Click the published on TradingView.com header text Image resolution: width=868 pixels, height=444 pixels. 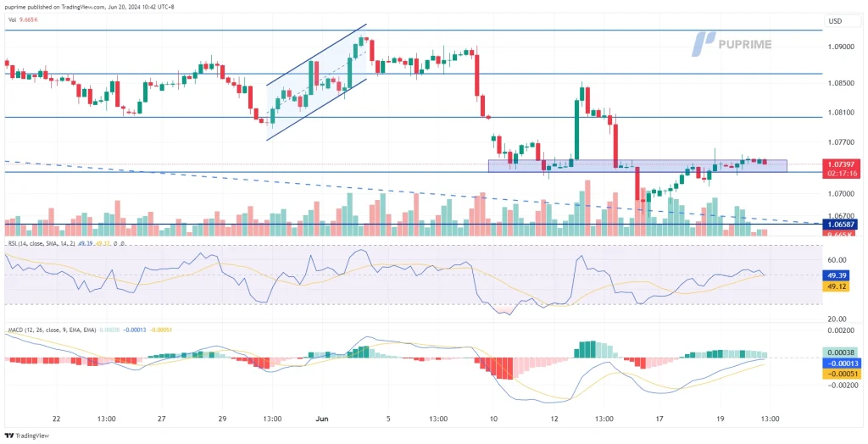pyautogui.click(x=93, y=6)
